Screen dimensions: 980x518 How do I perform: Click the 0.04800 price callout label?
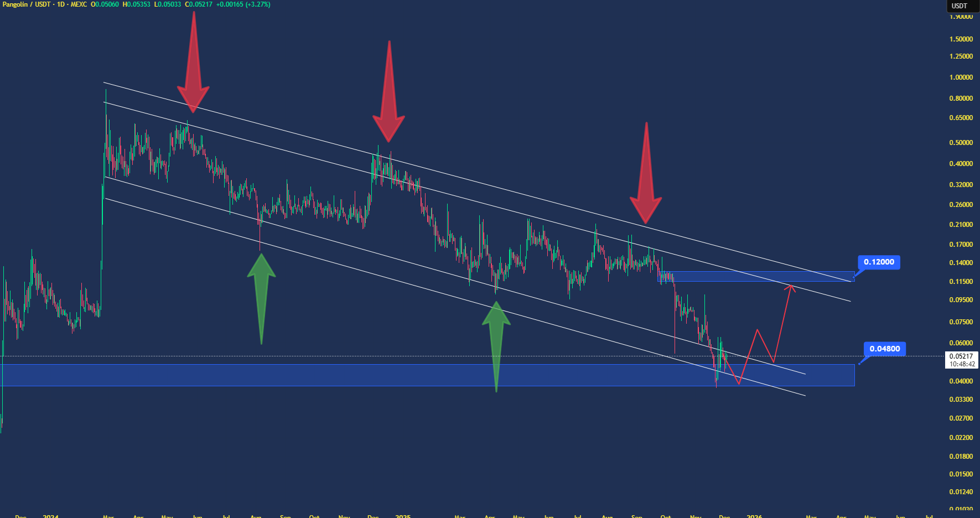(x=884, y=349)
